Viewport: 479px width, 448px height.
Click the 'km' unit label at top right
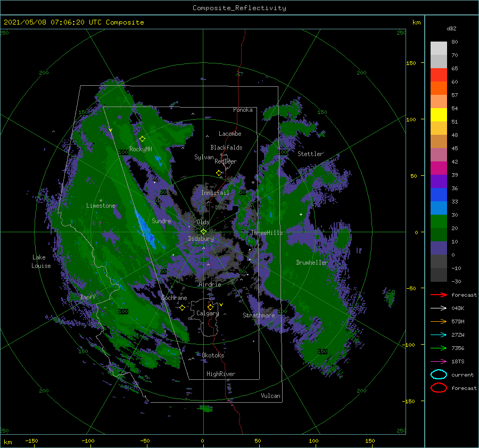(x=416, y=22)
